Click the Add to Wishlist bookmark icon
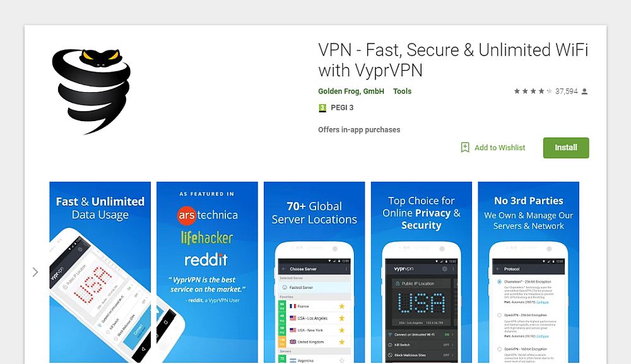This screenshot has height=364, width=631. pos(465,147)
